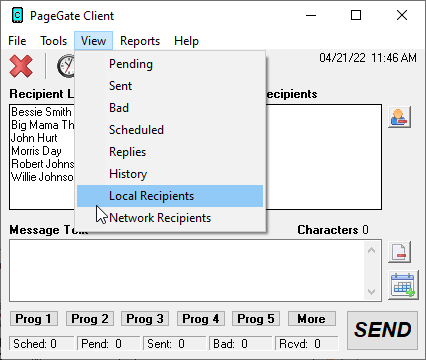Click the Rcvd: 0 status counter
This screenshot has height=360, width=426.
[306, 343]
